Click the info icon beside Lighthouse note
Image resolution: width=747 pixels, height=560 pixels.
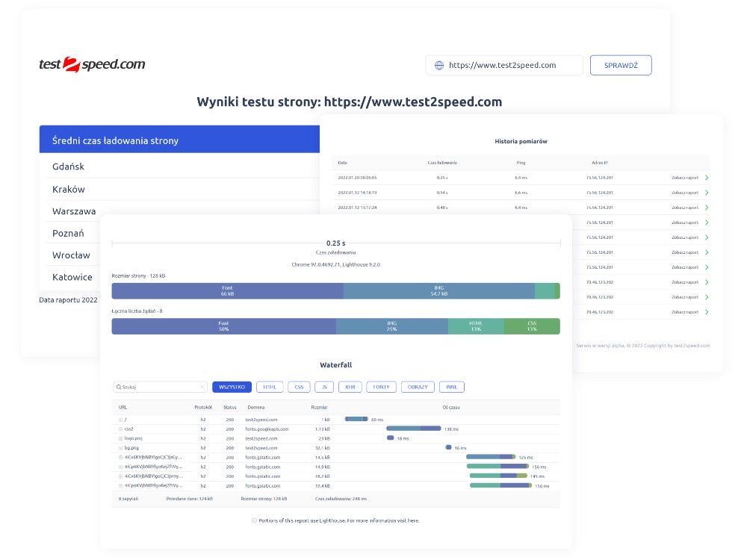254,521
